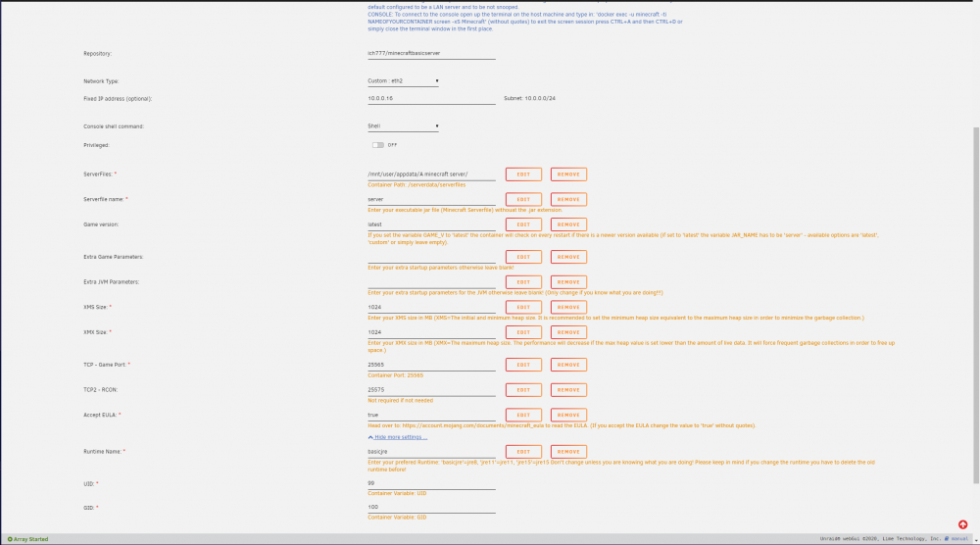Edit the TCP2 RCON port entry

pyautogui.click(x=523, y=389)
